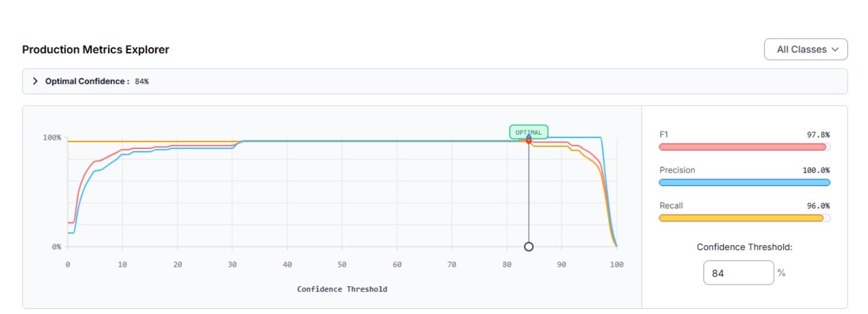Click the green OPTIMAL badge on chart
The width and height of the screenshot is (868, 314).
click(x=528, y=132)
